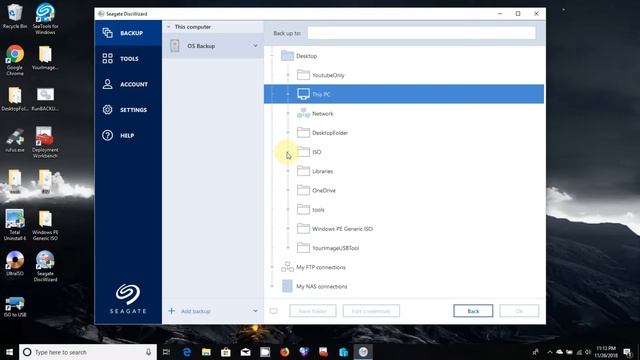Open Seagate DiscWizard desktop shortcut
The height and width of the screenshot is (360, 640).
[x=45, y=266]
